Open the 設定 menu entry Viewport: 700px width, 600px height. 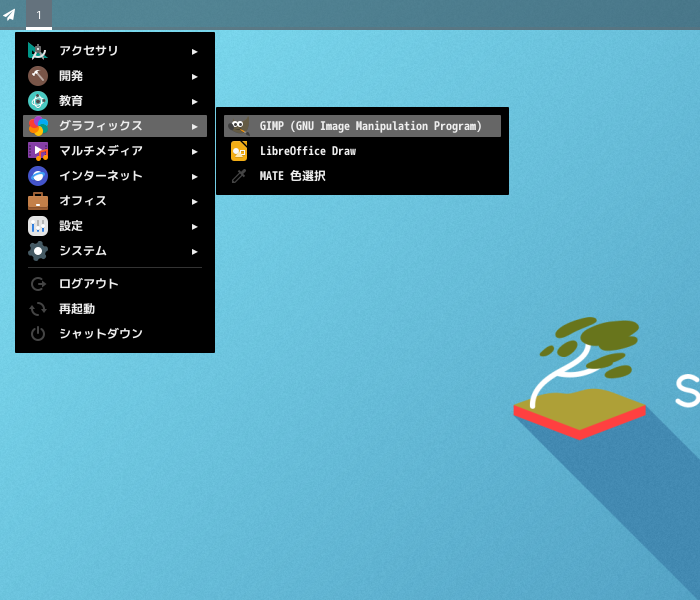[115, 226]
